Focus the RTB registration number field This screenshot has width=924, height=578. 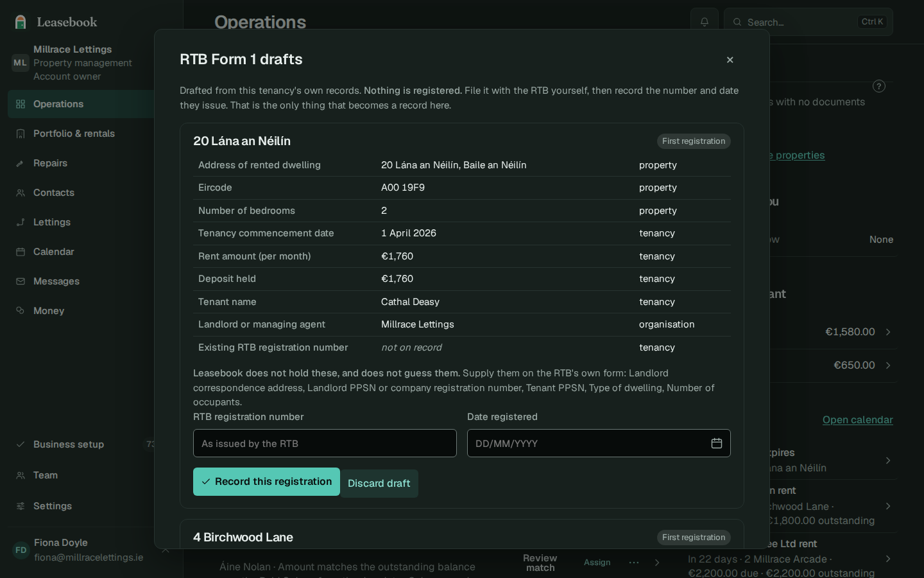(325, 443)
